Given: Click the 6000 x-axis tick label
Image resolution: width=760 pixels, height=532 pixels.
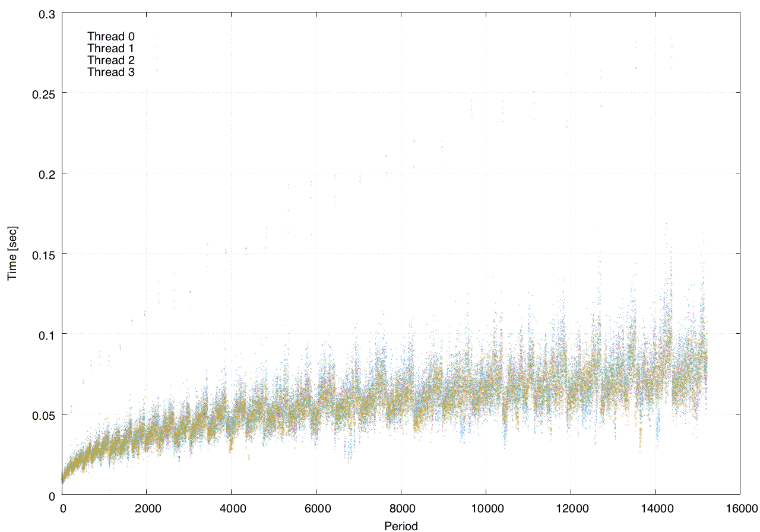Looking at the screenshot, I should (316, 508).
